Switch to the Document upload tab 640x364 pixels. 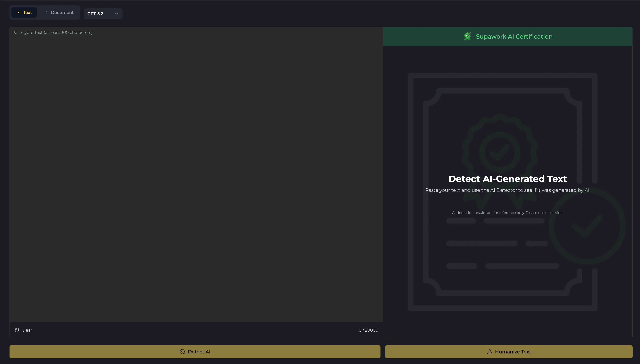click(x=59, y=12)
